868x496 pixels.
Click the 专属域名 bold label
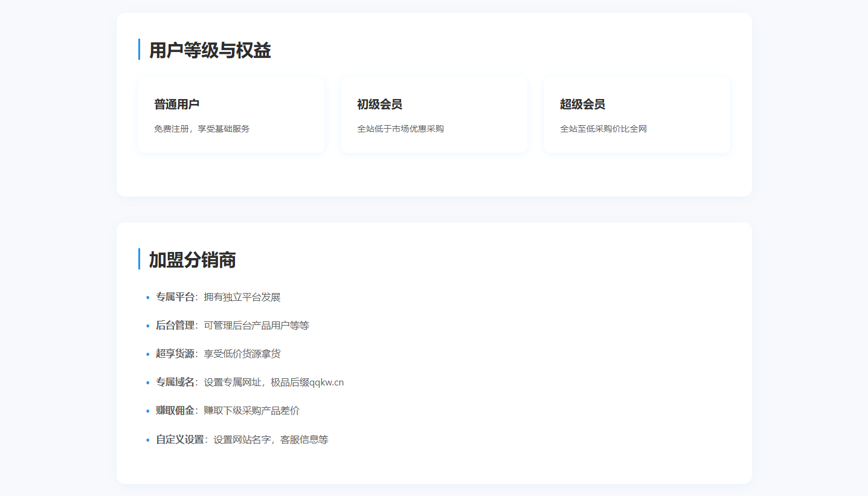coord(175,382)
